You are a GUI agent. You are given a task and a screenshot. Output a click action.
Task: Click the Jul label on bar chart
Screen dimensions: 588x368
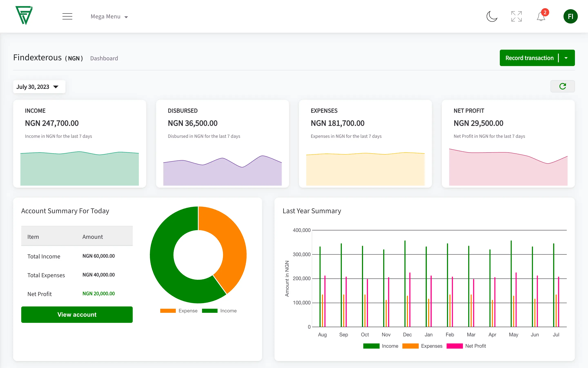[x=556, y=335]
